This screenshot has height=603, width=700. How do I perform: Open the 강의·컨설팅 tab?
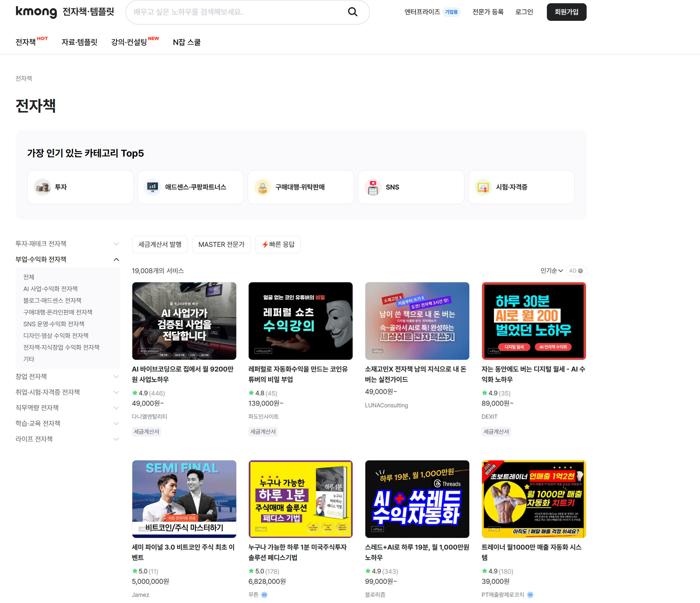tap(129, 42)
